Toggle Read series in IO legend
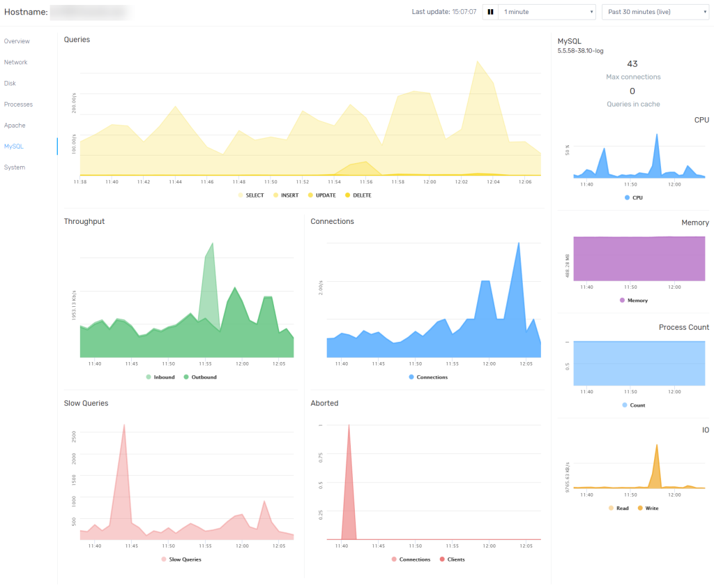 point(618,508)
